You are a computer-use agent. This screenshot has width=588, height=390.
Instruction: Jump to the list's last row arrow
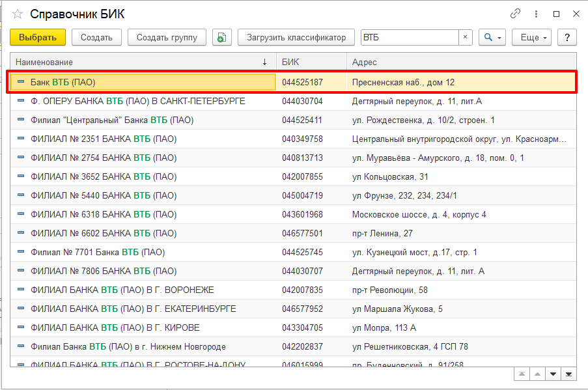coord(569,374)
